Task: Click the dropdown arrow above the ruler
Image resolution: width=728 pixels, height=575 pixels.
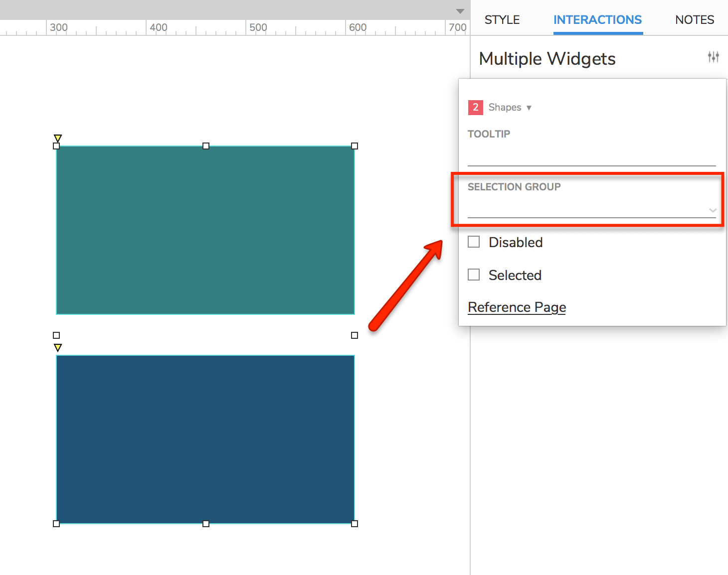Action: [460, 11]
